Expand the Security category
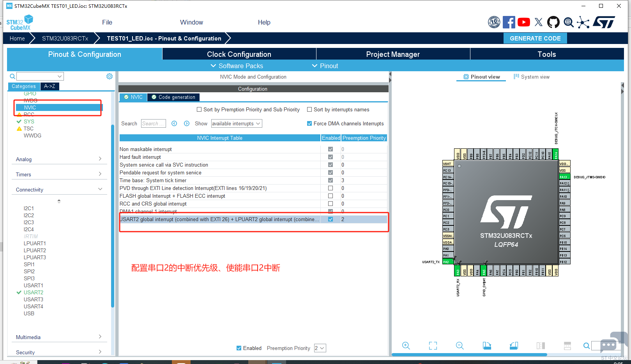 (x=59, y=352)
